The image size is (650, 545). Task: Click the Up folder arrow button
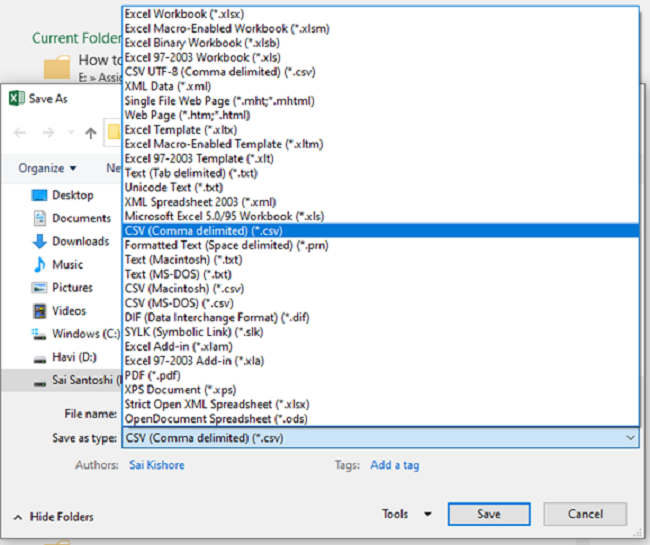coord(91,132)
